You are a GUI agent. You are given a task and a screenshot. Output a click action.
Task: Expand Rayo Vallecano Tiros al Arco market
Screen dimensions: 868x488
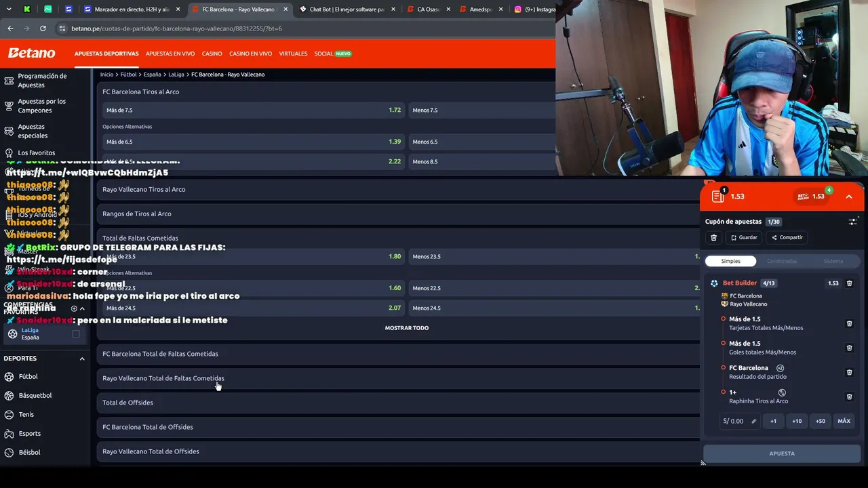(399, 189)
